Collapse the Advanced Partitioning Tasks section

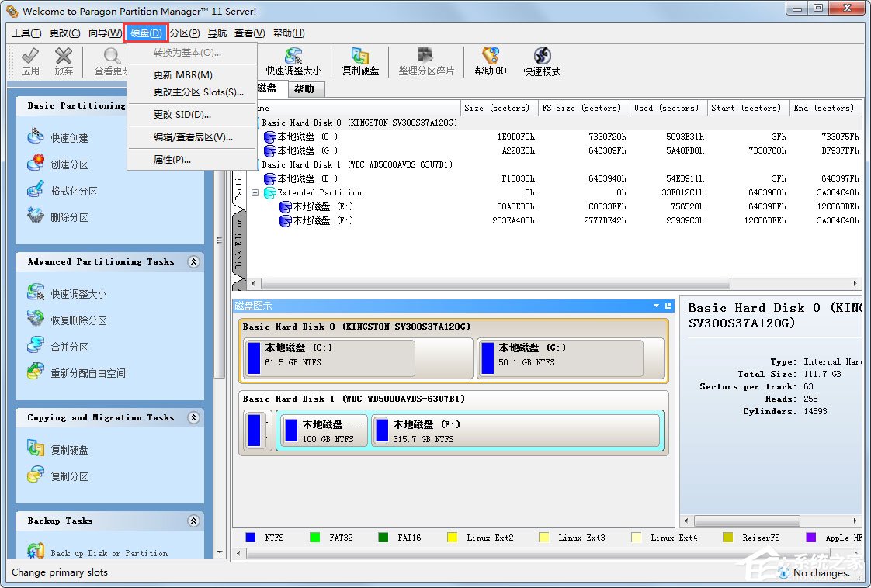pos(193,261)
